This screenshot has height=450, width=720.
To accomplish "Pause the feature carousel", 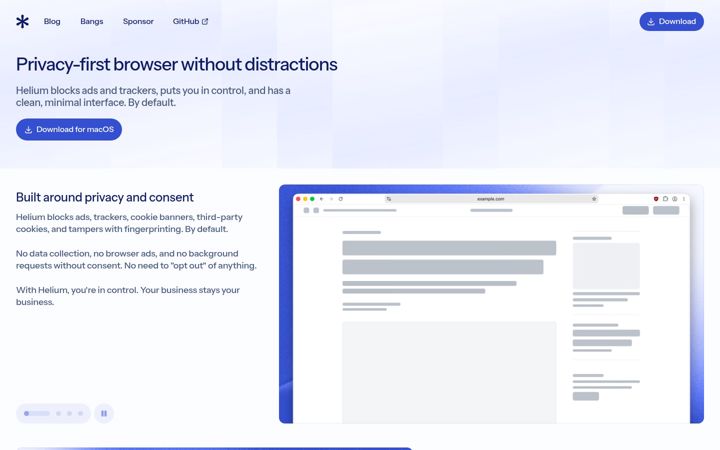I will coord(104,413).
